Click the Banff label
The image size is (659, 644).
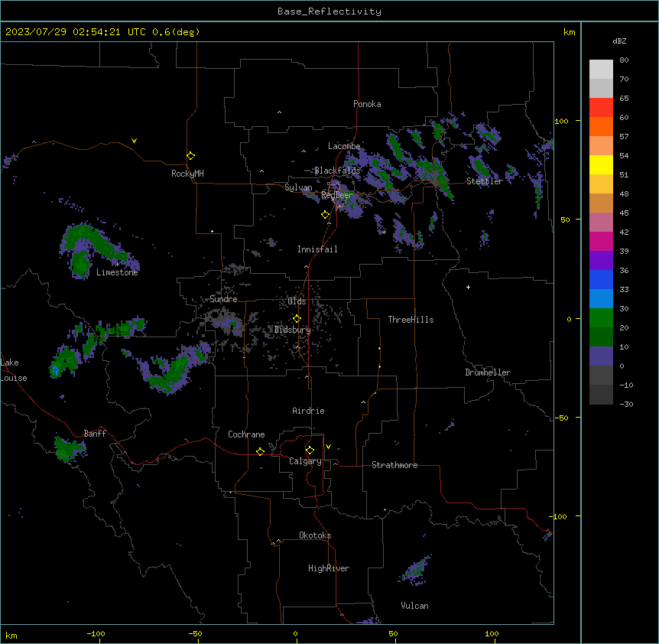click(x=95, y=434)
